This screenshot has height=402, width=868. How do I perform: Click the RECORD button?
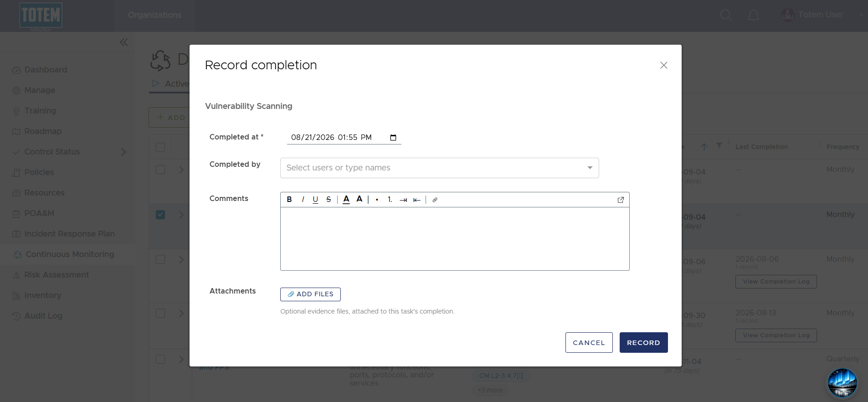tap(643, 342)
